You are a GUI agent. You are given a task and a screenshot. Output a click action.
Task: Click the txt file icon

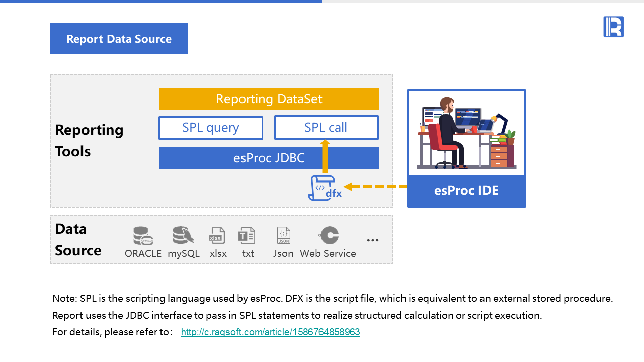(x=247, y=235)
